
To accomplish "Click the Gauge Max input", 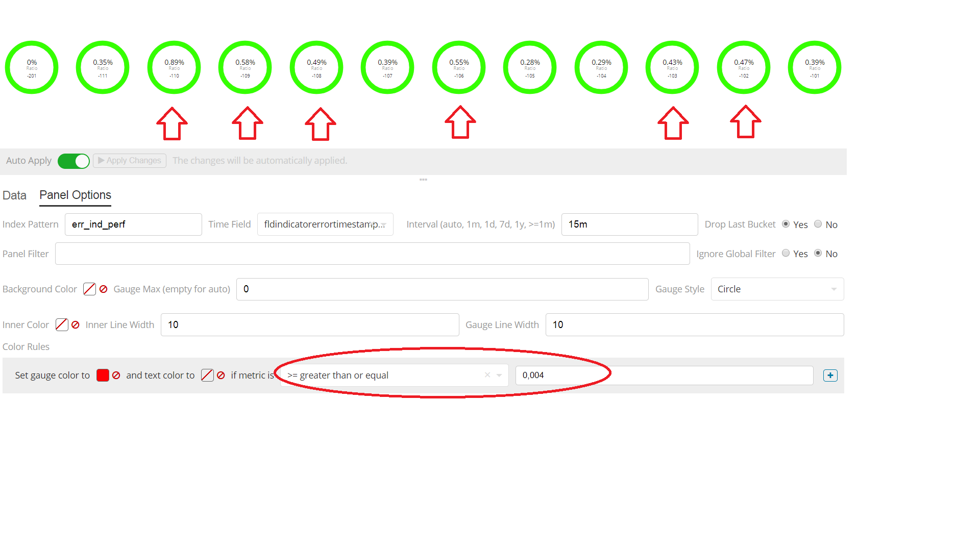I will point(442,289).
